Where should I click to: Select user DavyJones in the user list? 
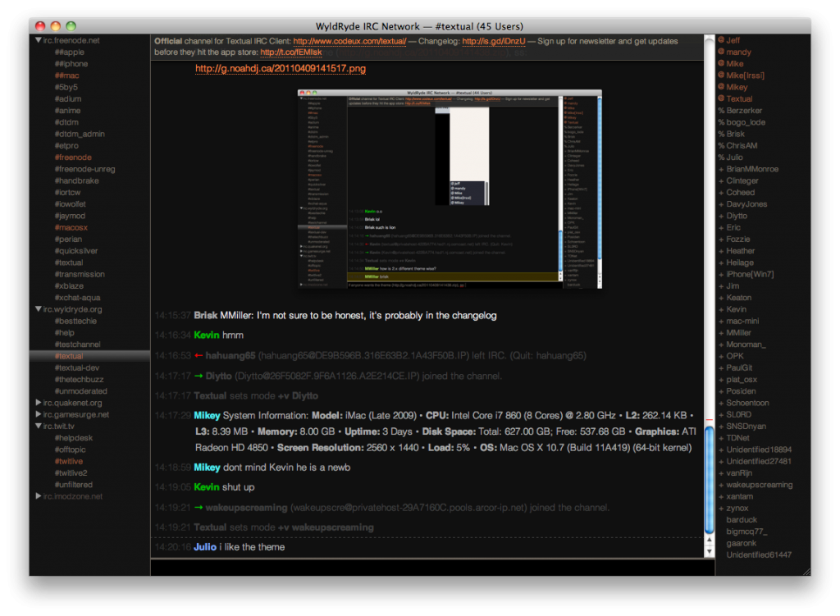(x=746, y=204)
